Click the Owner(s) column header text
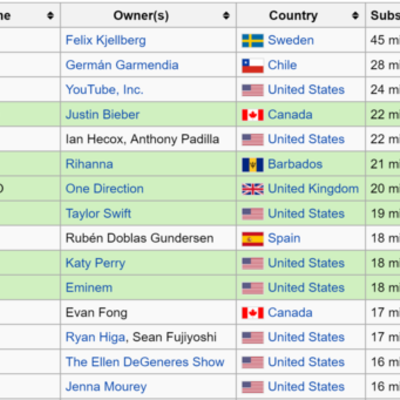The image size is (400, 400). [141, 16]
